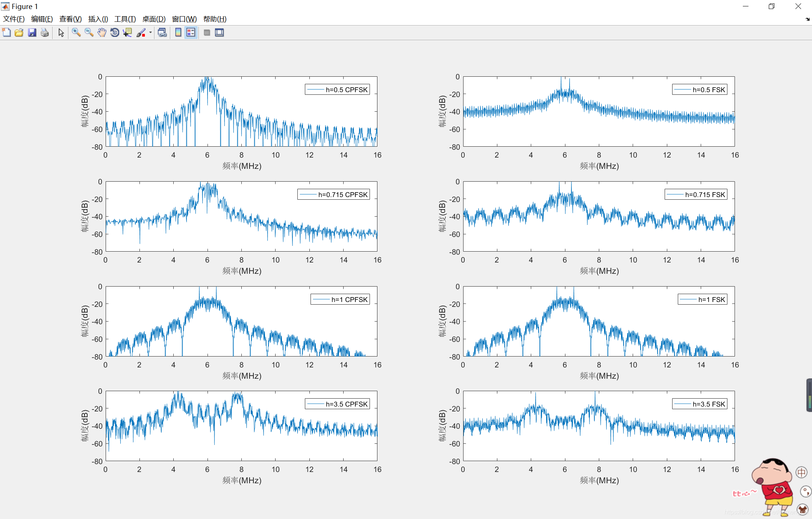The image size is (812, 519).
Task: Click the Link Plot toolbar button
Action: pos(162,33)
